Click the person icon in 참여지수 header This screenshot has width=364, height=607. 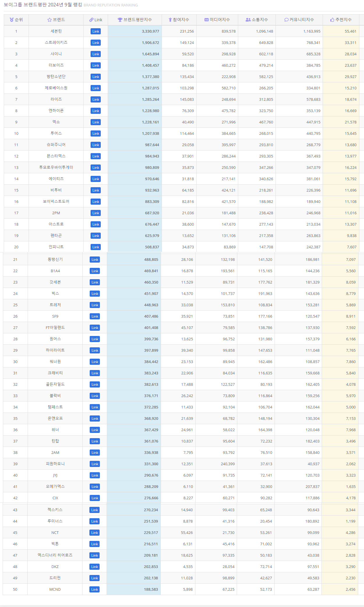[170, 20]
